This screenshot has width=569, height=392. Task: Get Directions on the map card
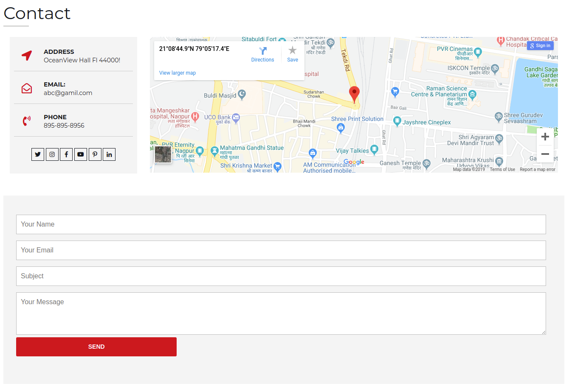click(x=262, y=54)
